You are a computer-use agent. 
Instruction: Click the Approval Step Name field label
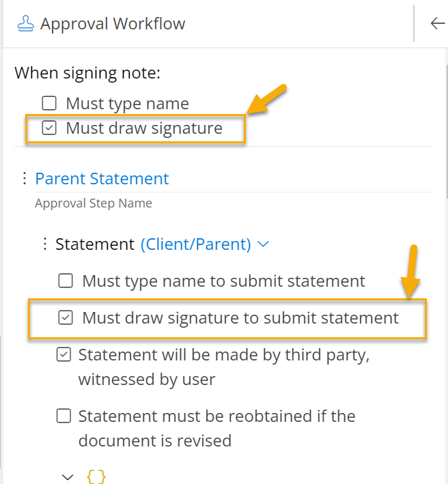(x=94, y=203)
